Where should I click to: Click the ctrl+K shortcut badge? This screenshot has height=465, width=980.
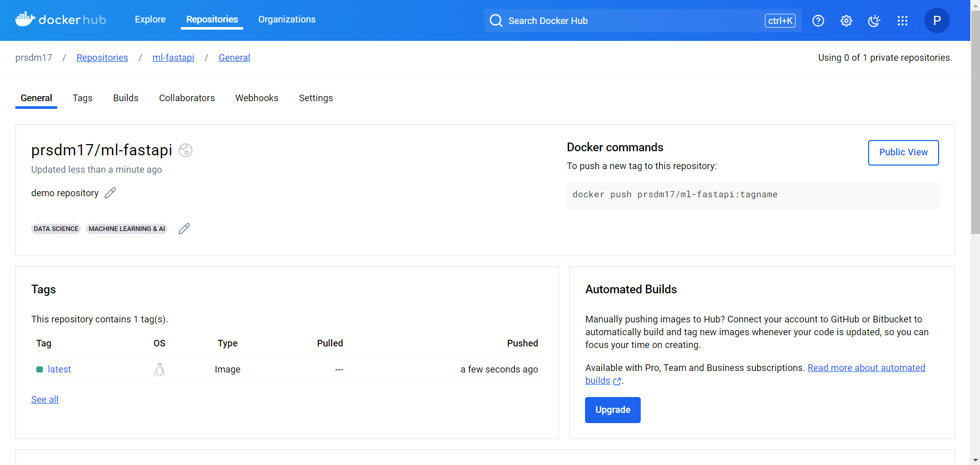click(780, 20)
